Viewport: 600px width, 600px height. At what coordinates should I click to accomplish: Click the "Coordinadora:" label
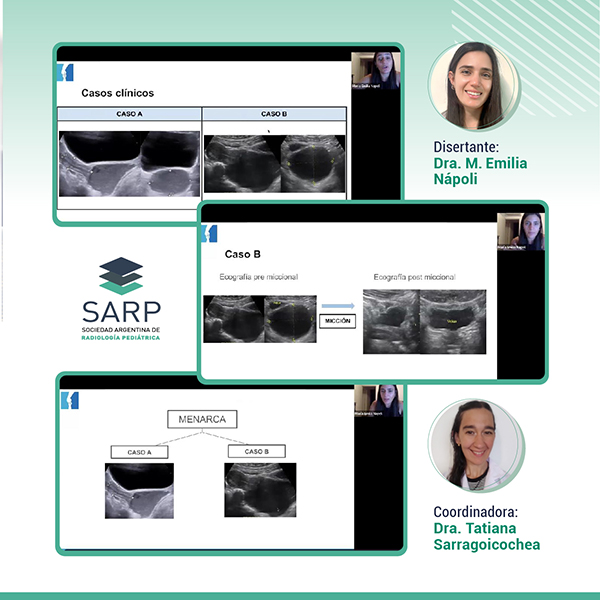[476, 512]
